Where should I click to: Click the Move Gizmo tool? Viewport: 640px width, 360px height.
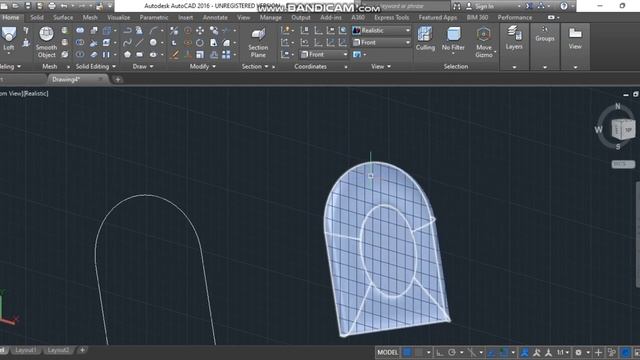click(x=484, y=42)
